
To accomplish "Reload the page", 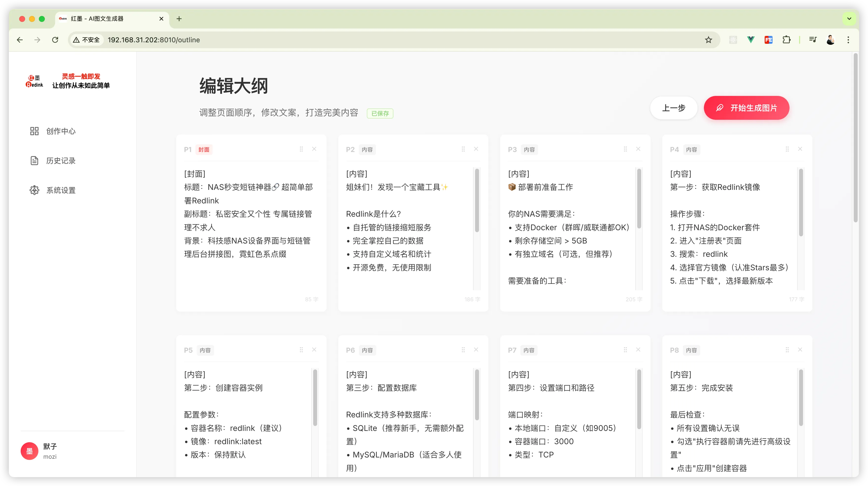I will pos(55,40).
